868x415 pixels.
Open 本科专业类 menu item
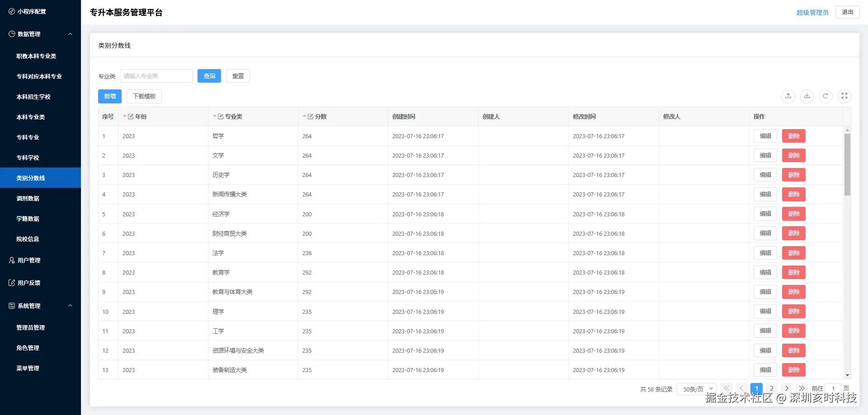click(40, 117)
